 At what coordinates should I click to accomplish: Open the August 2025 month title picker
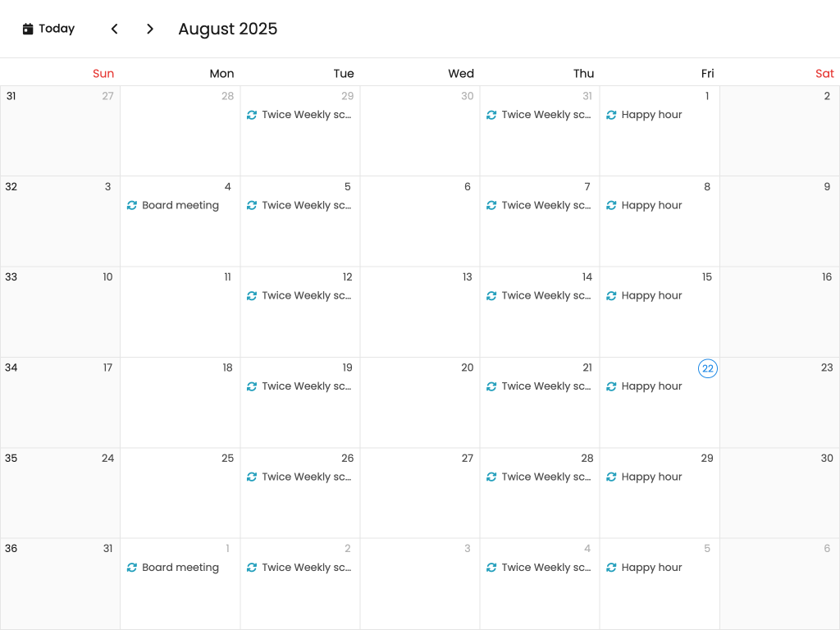point(228,30)
